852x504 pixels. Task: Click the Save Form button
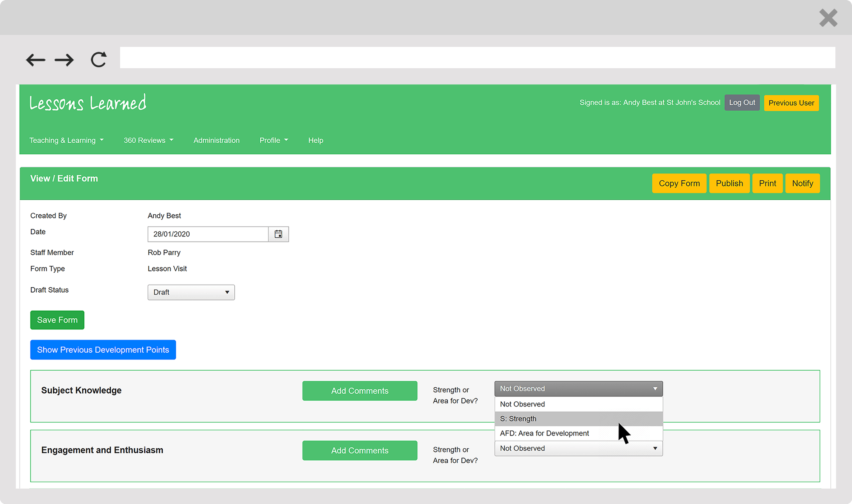click(57, 320)
